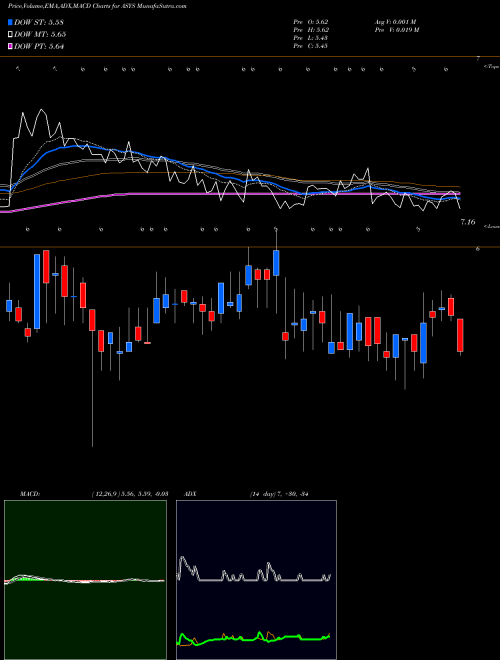Click the Pre V previous volume value

point(396,30)
